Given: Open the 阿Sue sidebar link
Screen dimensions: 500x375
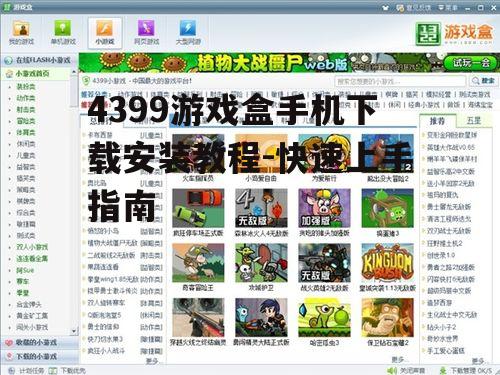Looking at the screenshot, I should coord(25,270).
